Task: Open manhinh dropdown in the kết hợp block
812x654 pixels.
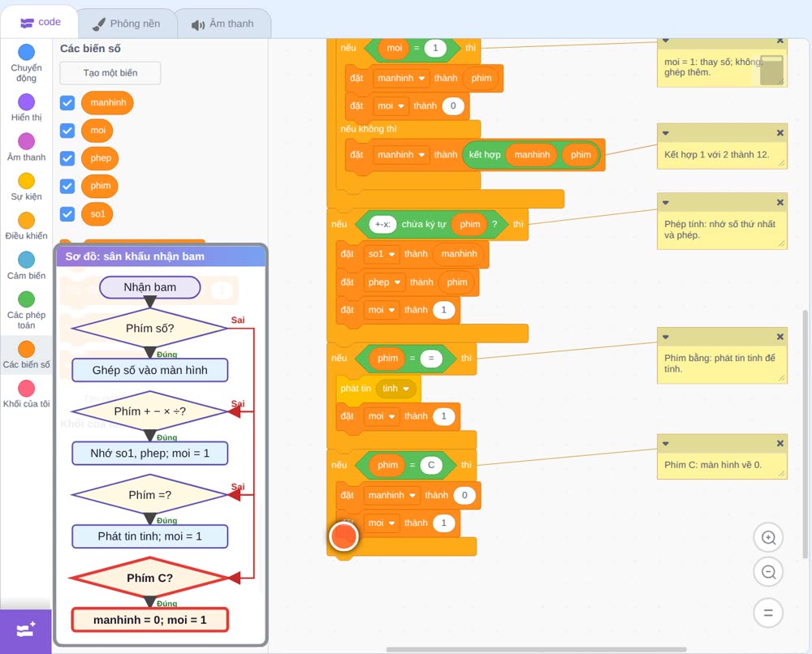Action: pos(401,155)
